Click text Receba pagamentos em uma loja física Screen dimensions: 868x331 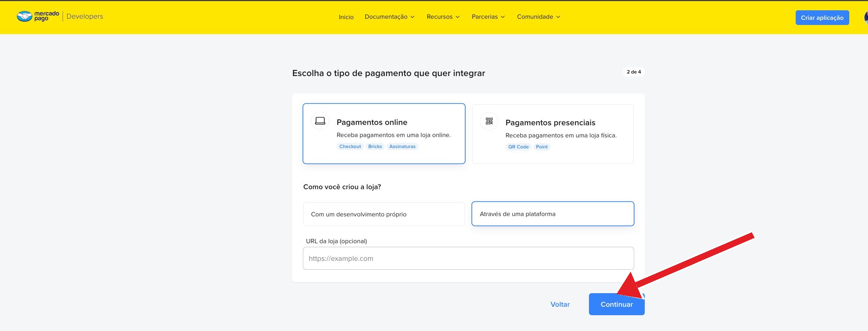pos(561,135)
